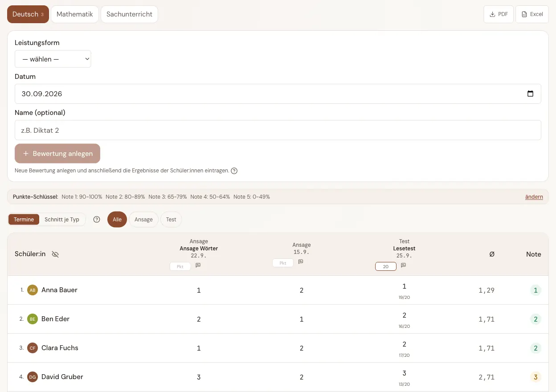
Task: Click the help icon beside Schnitt je Typ
Action: click(97, 220)
